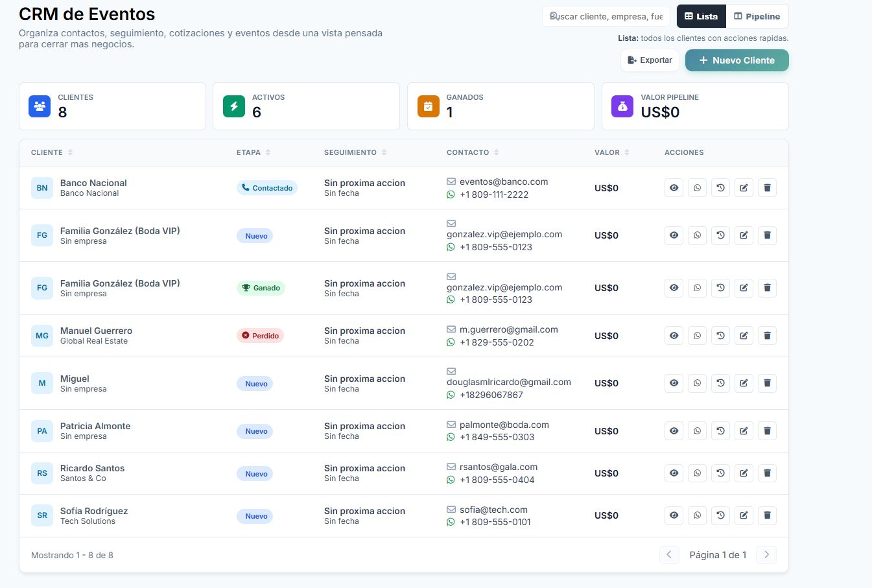Image resolution: width=872 pixels, height=588 pixels.
Task: Sort table by Cliente column
Action: (52, 152)
